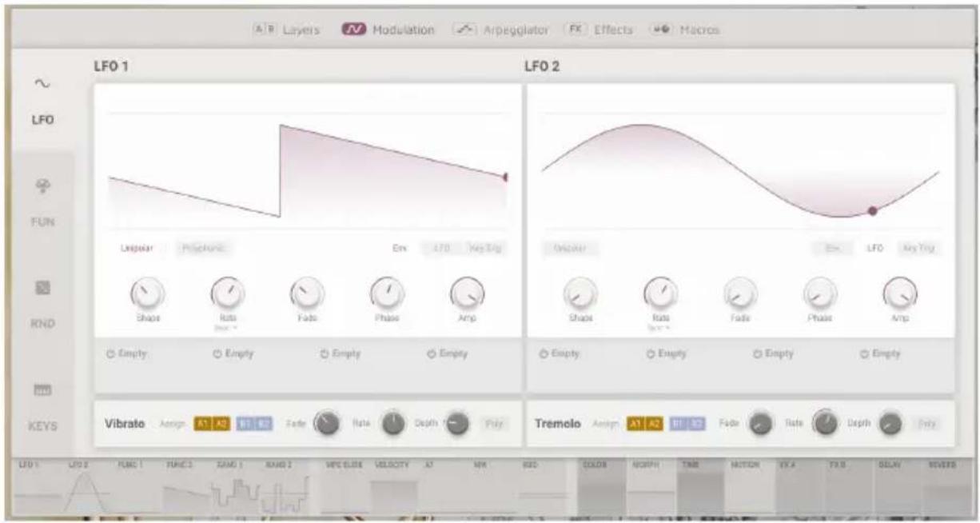The image size is (980, 523).
Task: Click the LFO 2 Fade knob
Action: pyautogui.click(x=739, y=293)
